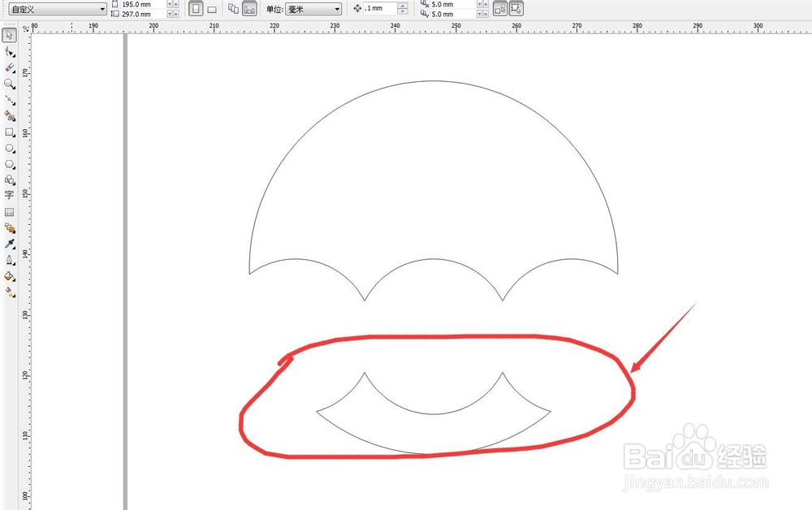Select the Ellipse tool
Image resolution: width=812 pixels, height=510 pixels.
(9, 148)
